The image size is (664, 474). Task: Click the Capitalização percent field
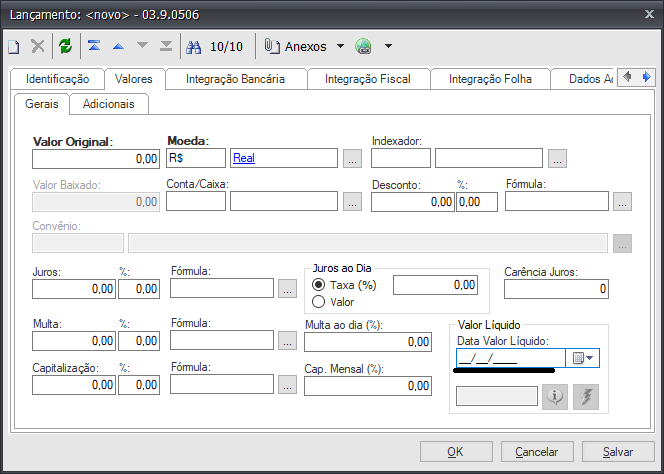tap(138, 385)
